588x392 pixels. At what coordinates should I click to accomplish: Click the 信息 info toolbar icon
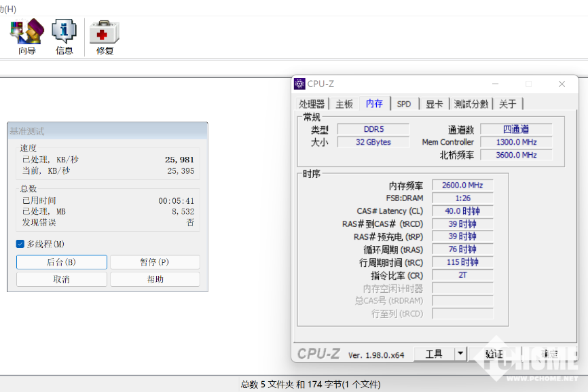[64, 37]
